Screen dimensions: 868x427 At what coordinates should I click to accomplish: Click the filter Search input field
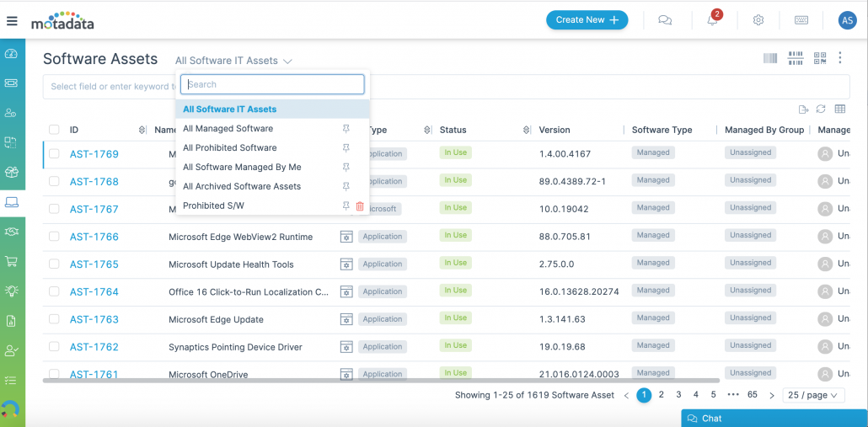(x=272, y=84)
